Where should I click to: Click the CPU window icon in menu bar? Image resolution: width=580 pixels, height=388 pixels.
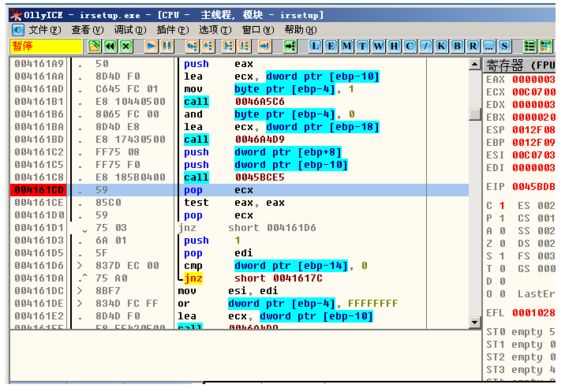pos(18,30)
